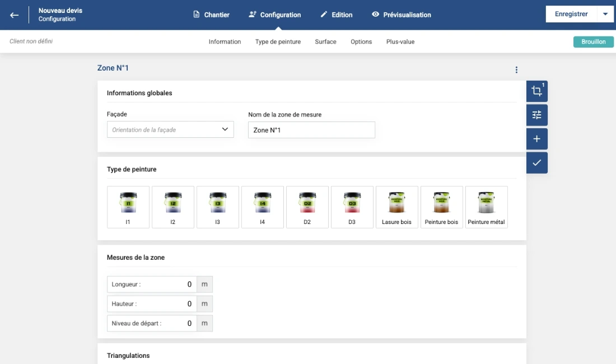The image size is (616, 364).
Task: Click the Brouillon status badge
Action: [x=593, y=42]
